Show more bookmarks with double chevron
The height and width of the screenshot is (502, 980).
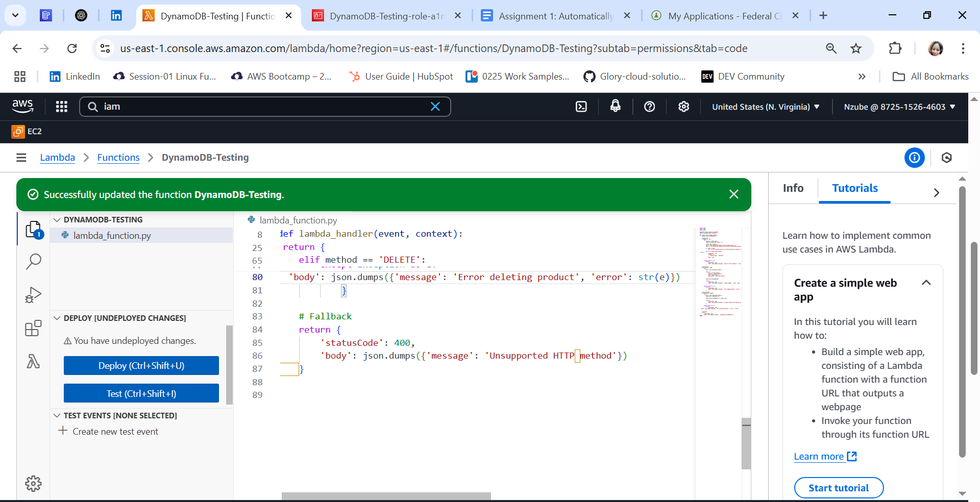(862, 77)
